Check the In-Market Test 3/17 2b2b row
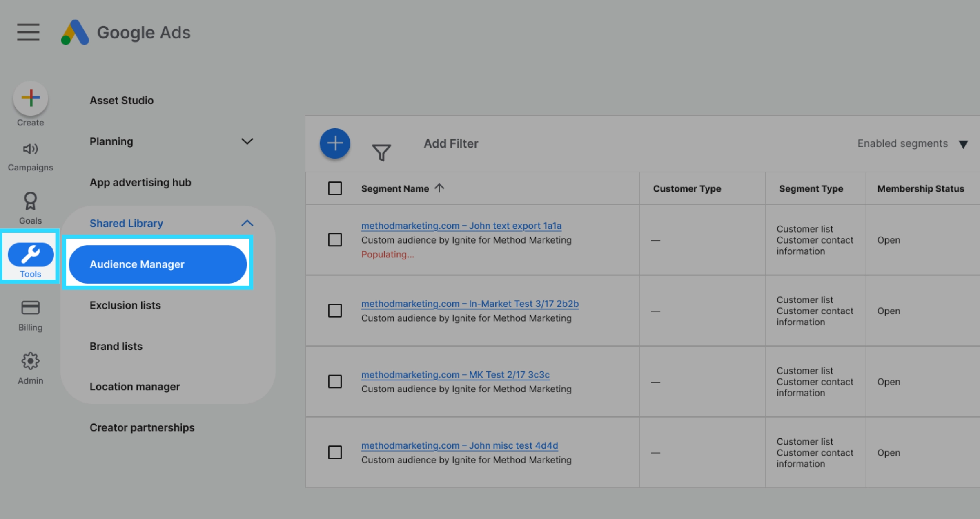 335,311
